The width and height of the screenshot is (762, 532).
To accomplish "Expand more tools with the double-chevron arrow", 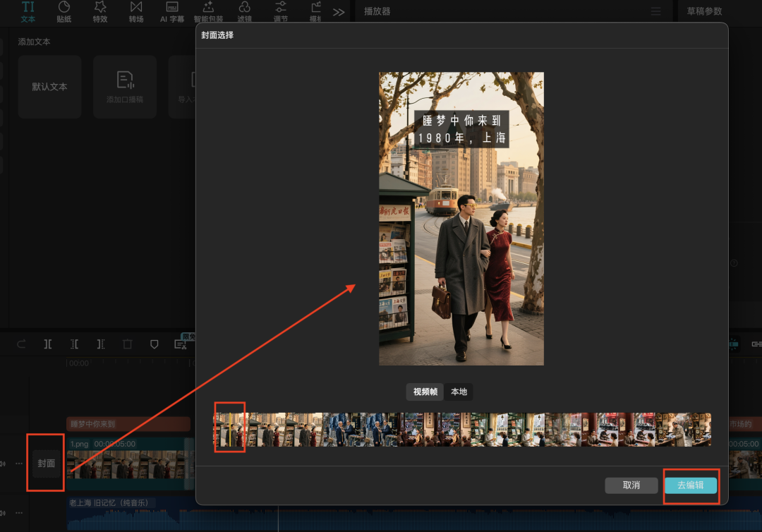I will [x=339, y=12].
